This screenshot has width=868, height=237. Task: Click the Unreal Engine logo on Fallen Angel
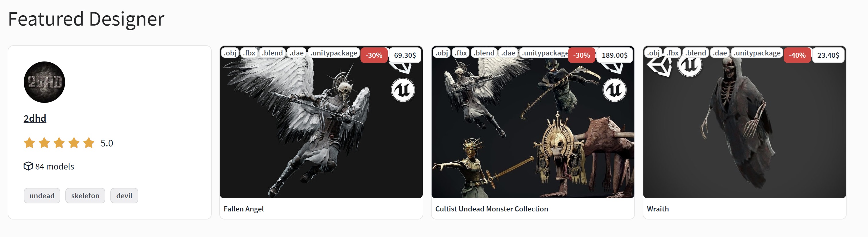[x=403, y=90]
